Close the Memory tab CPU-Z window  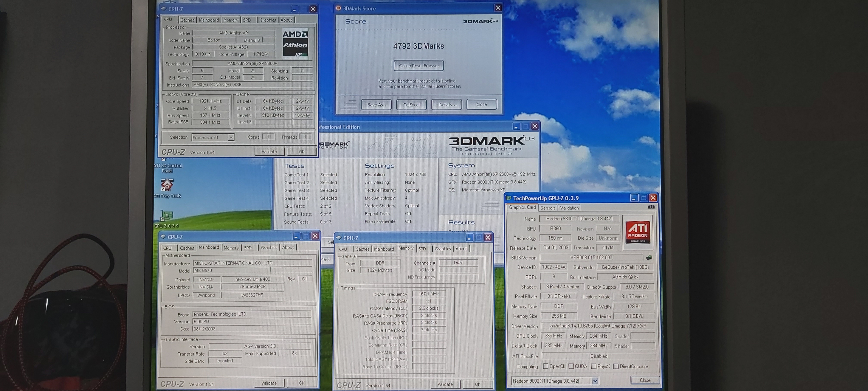(x=488, y=238)
